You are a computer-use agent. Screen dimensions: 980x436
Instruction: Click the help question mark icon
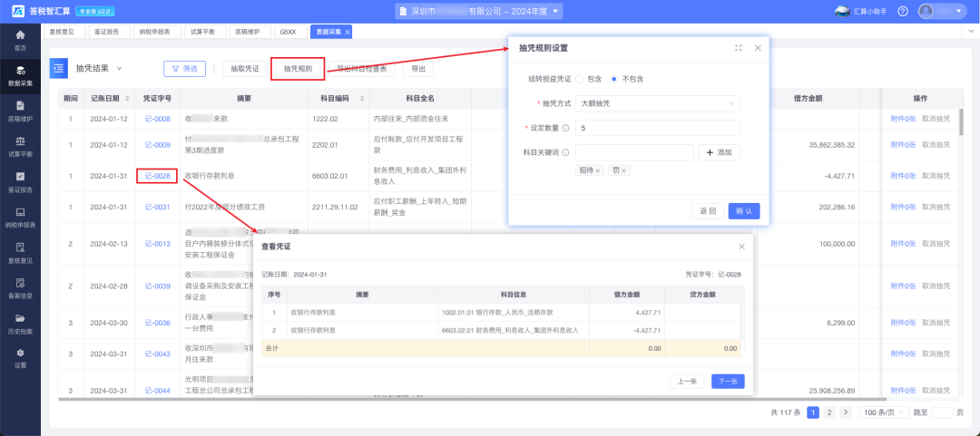click(x=903, y=11)
